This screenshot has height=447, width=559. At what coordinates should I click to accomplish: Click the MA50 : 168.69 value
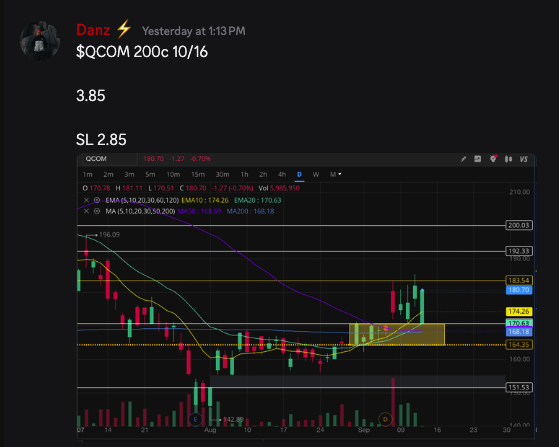[199, 211]
